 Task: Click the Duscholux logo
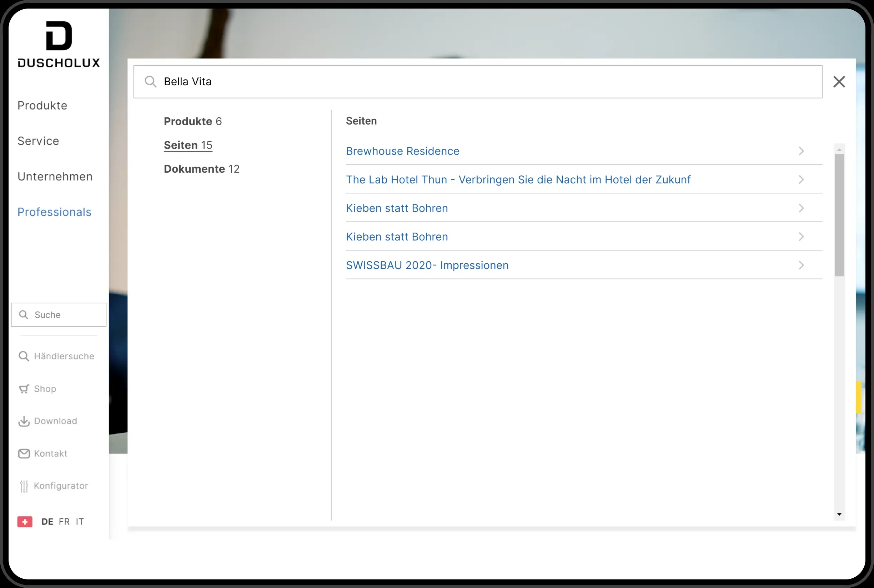click(x=59, y=44)
